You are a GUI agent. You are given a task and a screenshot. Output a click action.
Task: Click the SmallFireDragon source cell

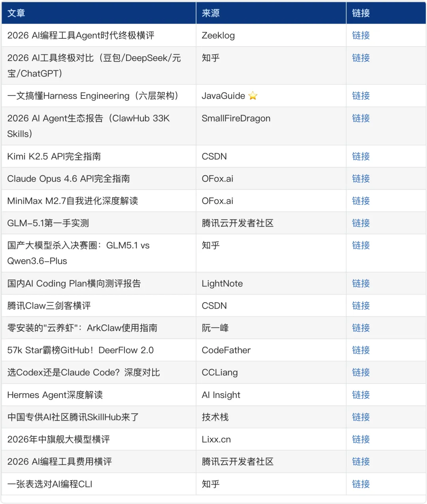click(271, 126)
